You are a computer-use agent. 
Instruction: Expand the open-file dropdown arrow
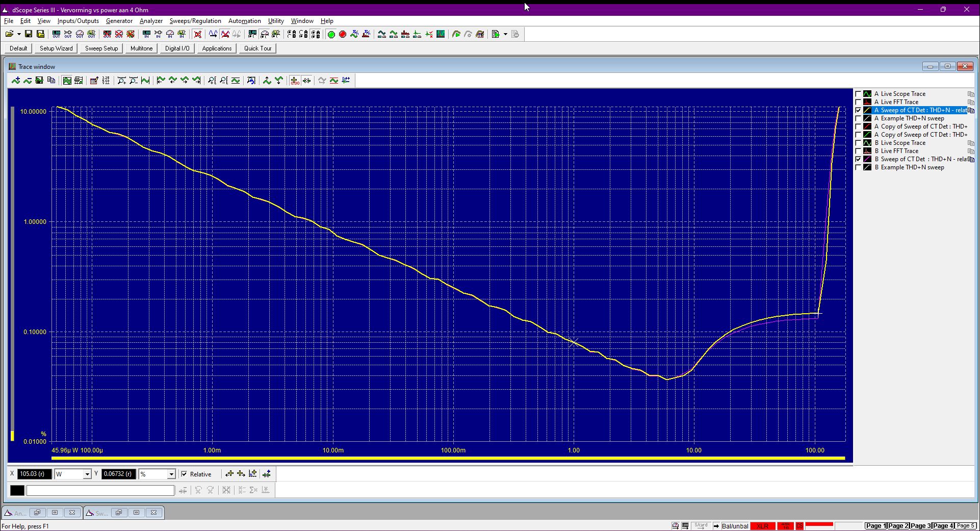[19, 34]
